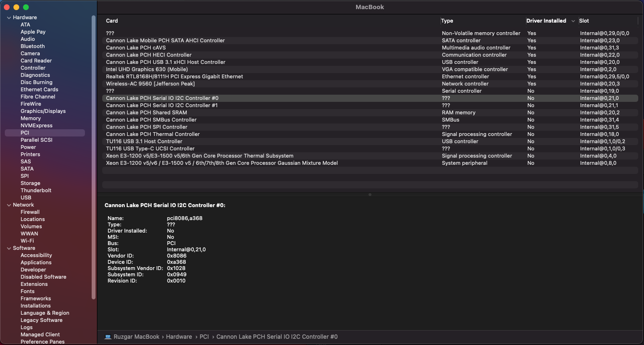Click Hardware in the breadcrumb path
Image resolution: width=644 pixels, height=345 pixels.
179,337
